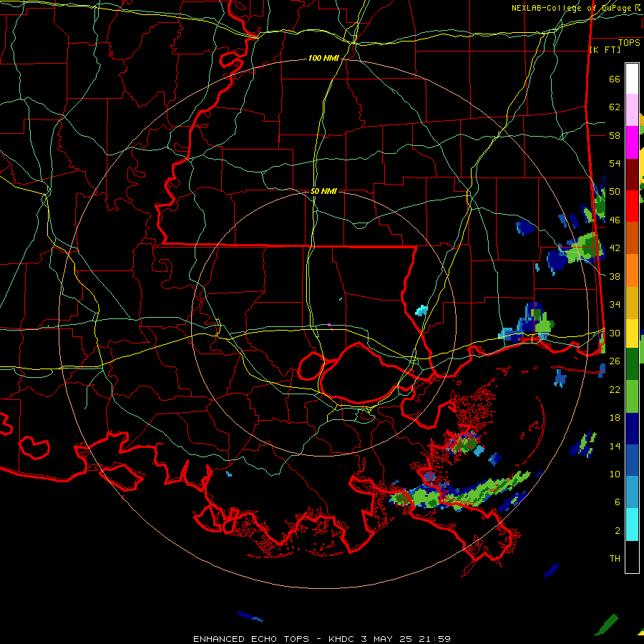Pick the dark red maroon legend swatch
Screen dimensions: 644x644
[x=632, y=175]
